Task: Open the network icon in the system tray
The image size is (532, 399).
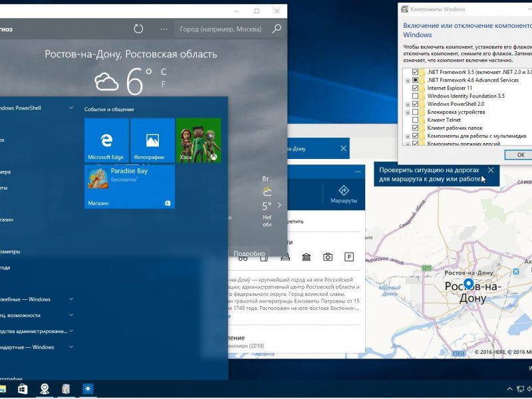Action: (520, 389)
